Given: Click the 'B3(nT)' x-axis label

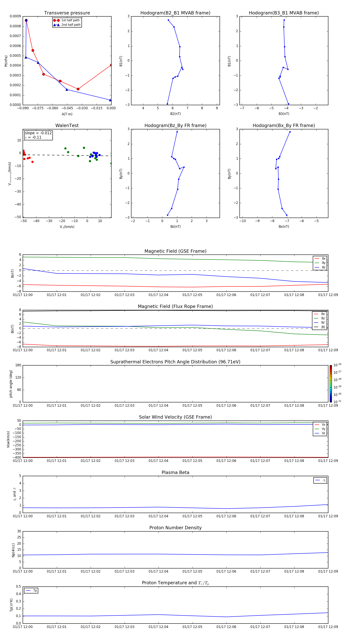Looking at the screenshot, I should 284,114.
